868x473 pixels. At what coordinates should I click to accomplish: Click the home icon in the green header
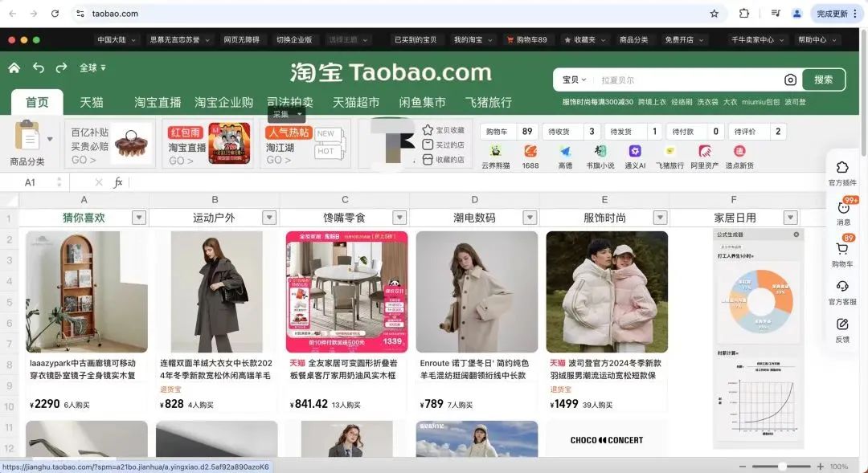(14, 67)
